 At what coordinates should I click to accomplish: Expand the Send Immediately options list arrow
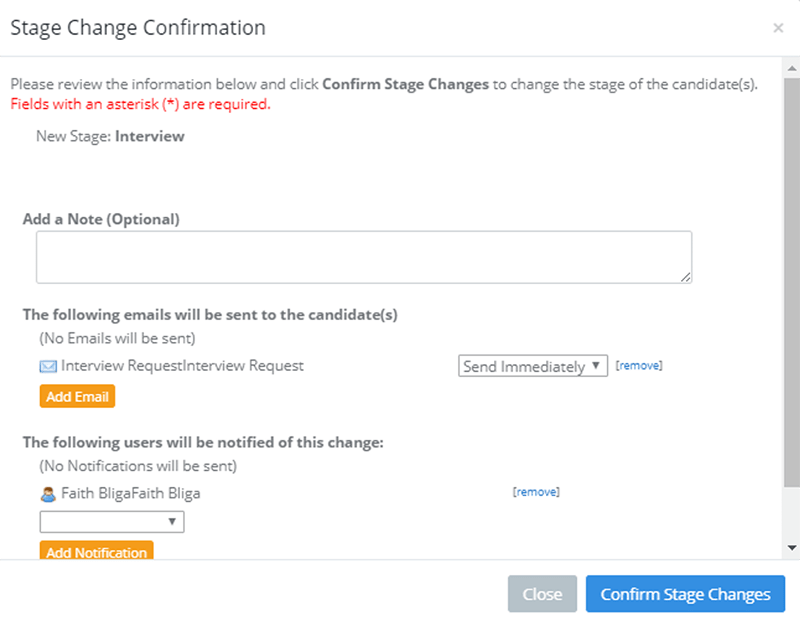coord(598,366)
